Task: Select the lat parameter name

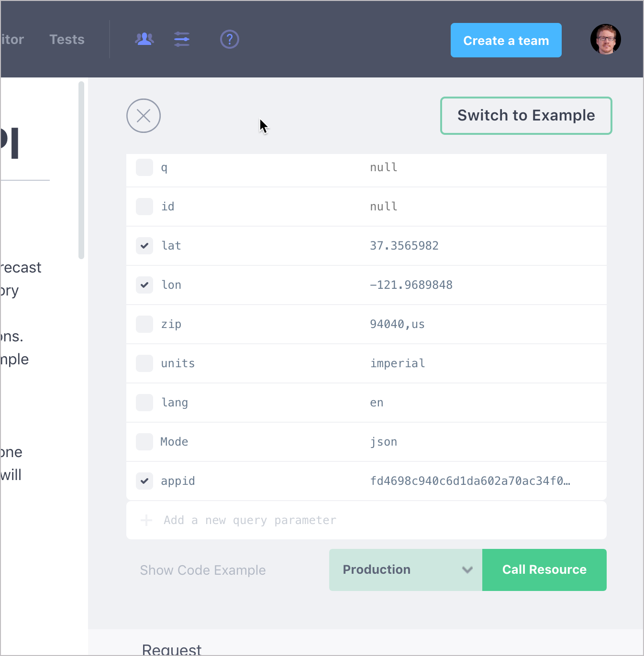Action: (x=171, y=246)
